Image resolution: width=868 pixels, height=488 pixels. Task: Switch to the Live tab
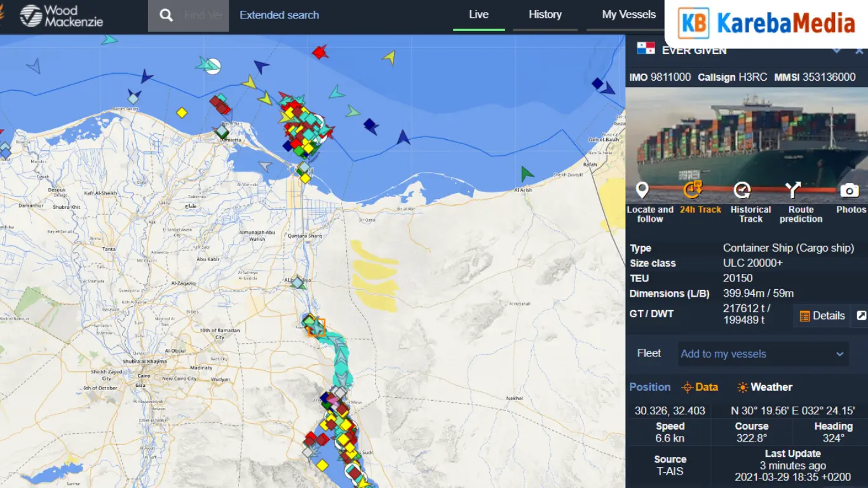click(x=478, y=15)
